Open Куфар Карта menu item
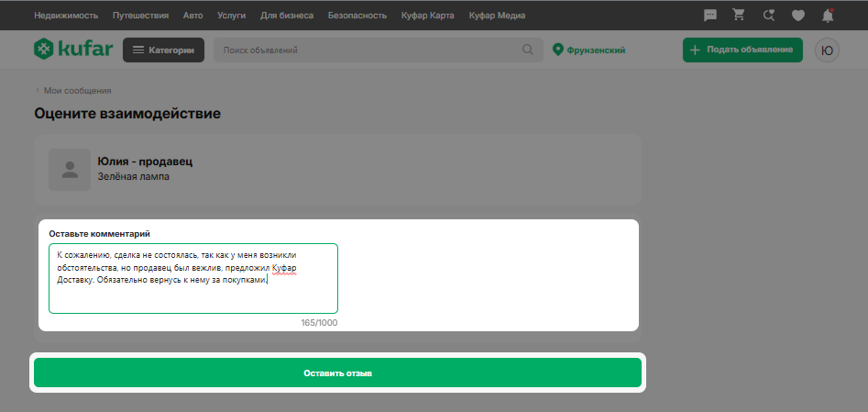This screenshot has height=412, width=868. click(x=427, y=16)
